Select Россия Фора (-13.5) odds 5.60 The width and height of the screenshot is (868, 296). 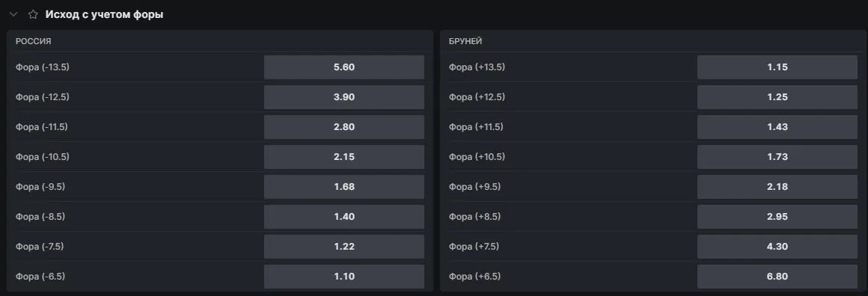pyautogui.click(x=344, y=67)
